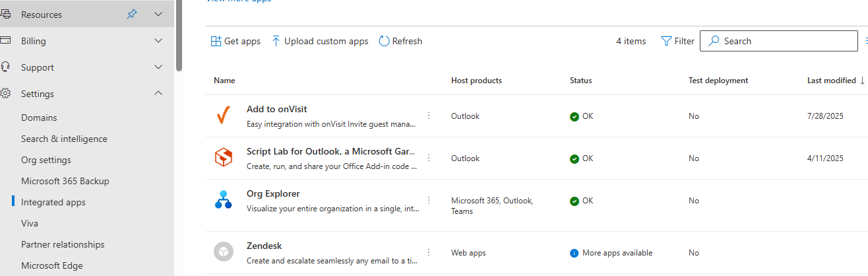Open Viva settings page
Screen dimensions: 868x276
coord(30,223)
